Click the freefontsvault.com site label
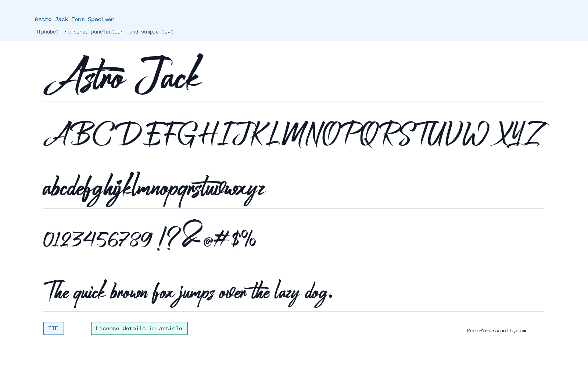 (x=496, y=330)
